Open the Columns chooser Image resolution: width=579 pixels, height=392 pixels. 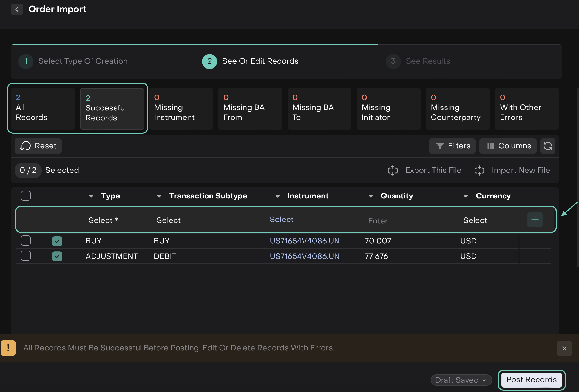tap(508, 146)
